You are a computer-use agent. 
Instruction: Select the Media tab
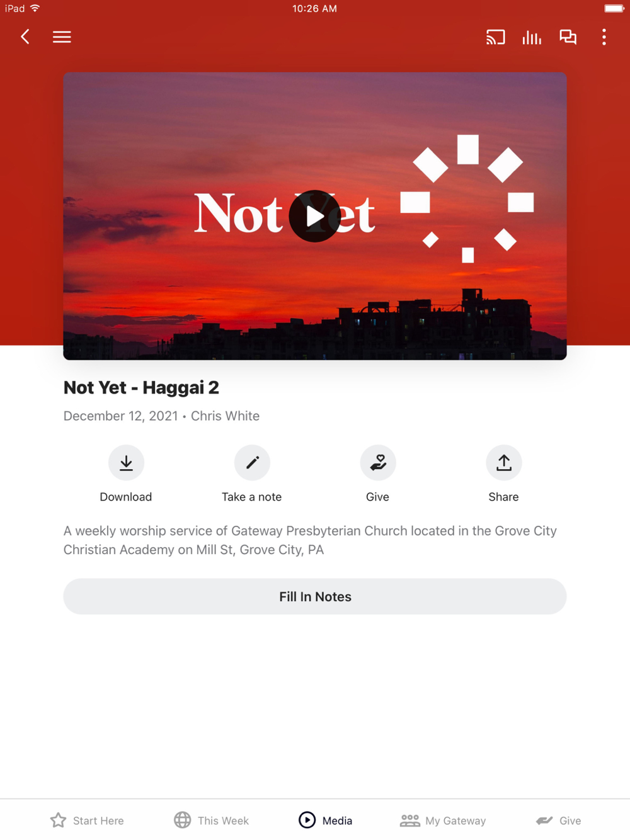pyautogui.click(x=326, y=820)
